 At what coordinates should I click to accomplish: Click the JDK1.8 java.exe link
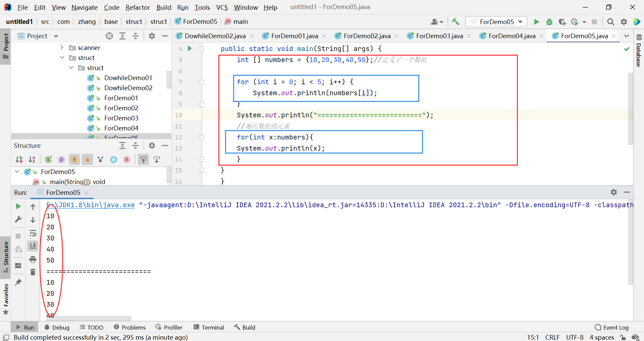point(91,205)
